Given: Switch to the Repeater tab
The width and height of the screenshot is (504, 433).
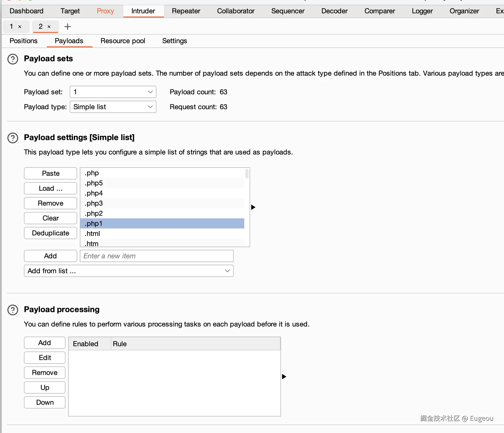Looking at the screenshot, I should [x=186, y=11].
